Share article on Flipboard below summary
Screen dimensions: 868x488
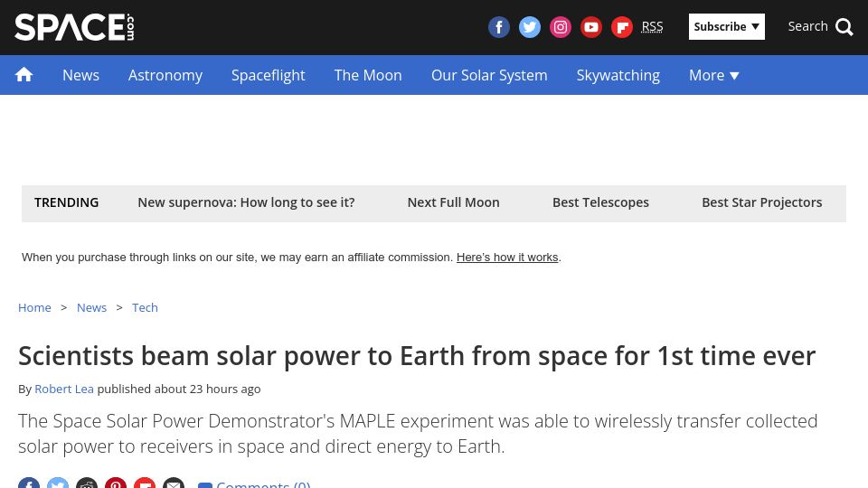pos(145,483)
